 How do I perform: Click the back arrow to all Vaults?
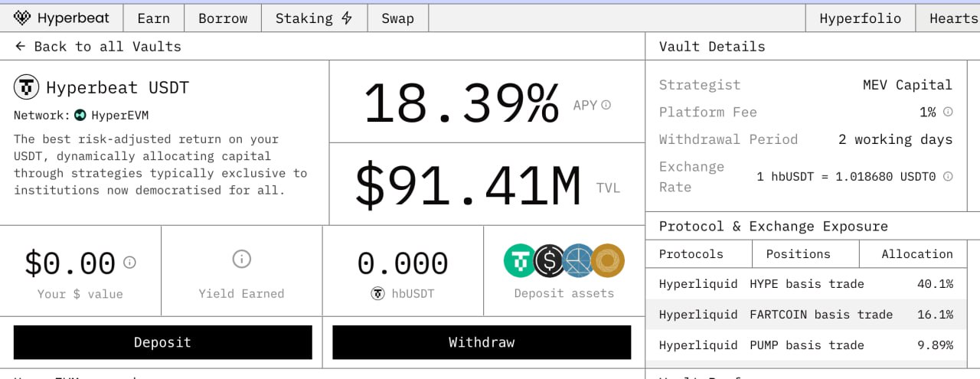point(20,47)
